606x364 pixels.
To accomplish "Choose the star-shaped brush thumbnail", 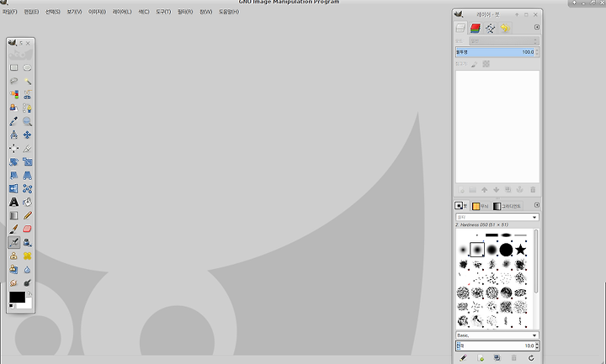I will click(521, 250).
